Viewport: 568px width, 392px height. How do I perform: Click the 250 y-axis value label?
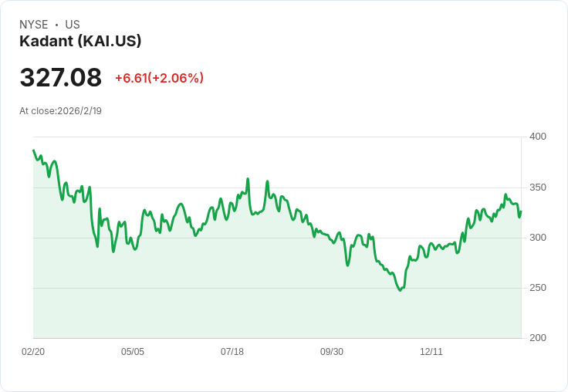click(x=538, y=288)
